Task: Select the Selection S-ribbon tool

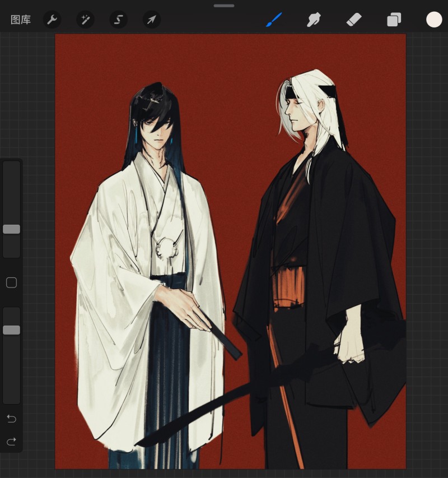Action: click(119, 20)
